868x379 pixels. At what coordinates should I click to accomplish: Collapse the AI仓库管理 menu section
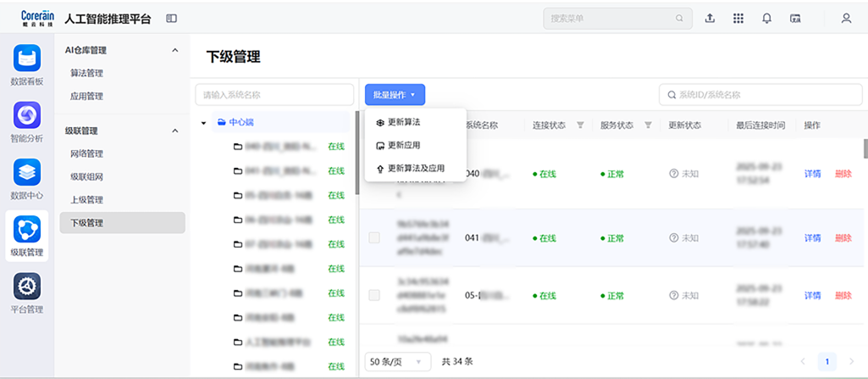[175, 51]
